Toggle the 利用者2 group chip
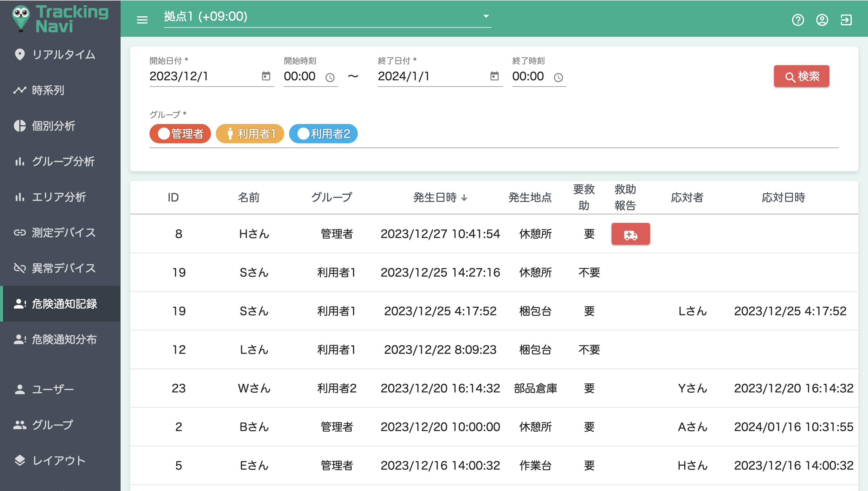Screen dimensions: 868x491 [x=323, y=134]
